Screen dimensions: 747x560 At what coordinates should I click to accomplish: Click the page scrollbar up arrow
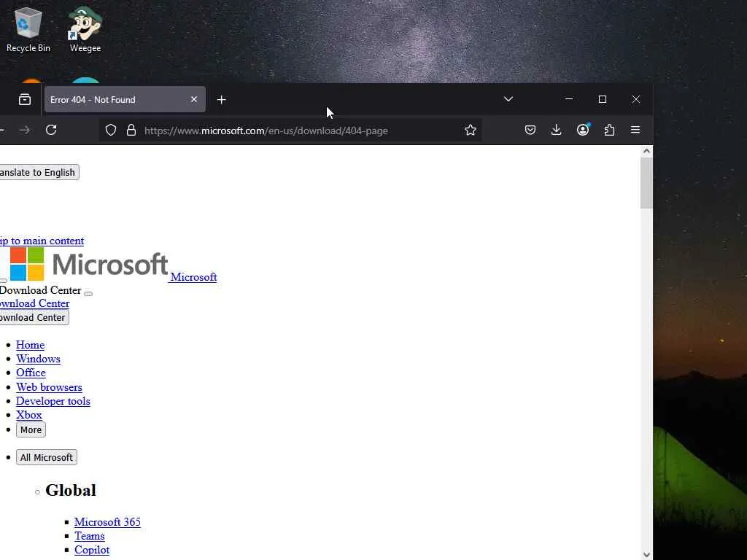646,151
